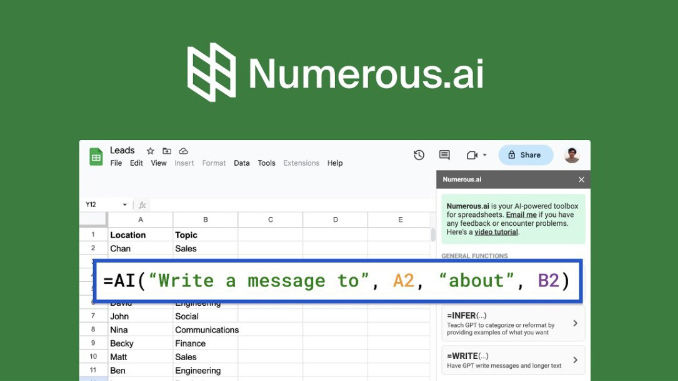
Task: Click the Sales cell in Chan's row
Action: (x=205, y=248)
